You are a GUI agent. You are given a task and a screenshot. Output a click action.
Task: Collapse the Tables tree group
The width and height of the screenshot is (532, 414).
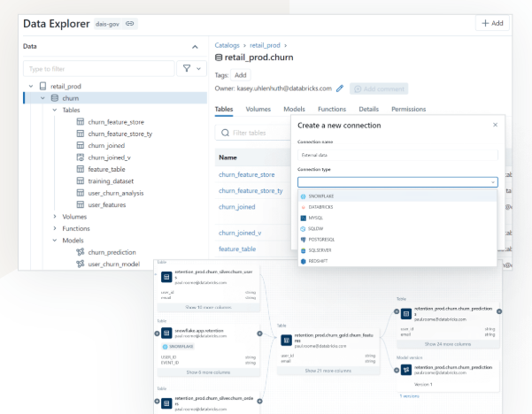point(55,110)
